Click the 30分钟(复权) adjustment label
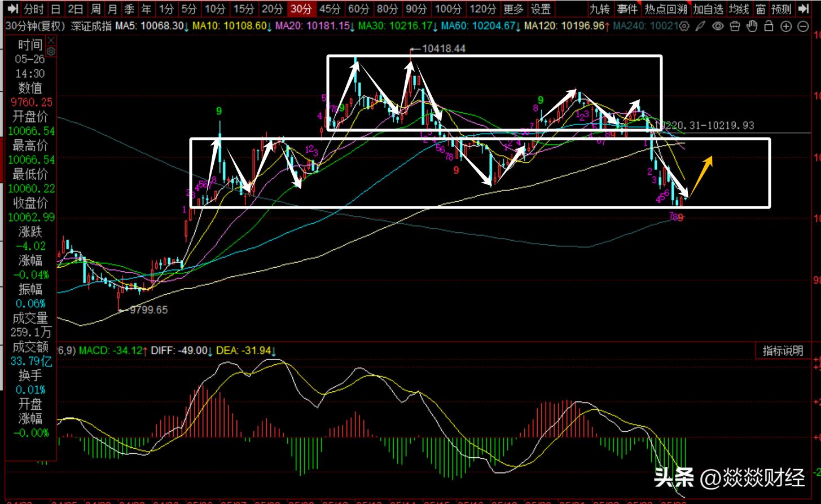The image size is (821, 504). (36, 26)
